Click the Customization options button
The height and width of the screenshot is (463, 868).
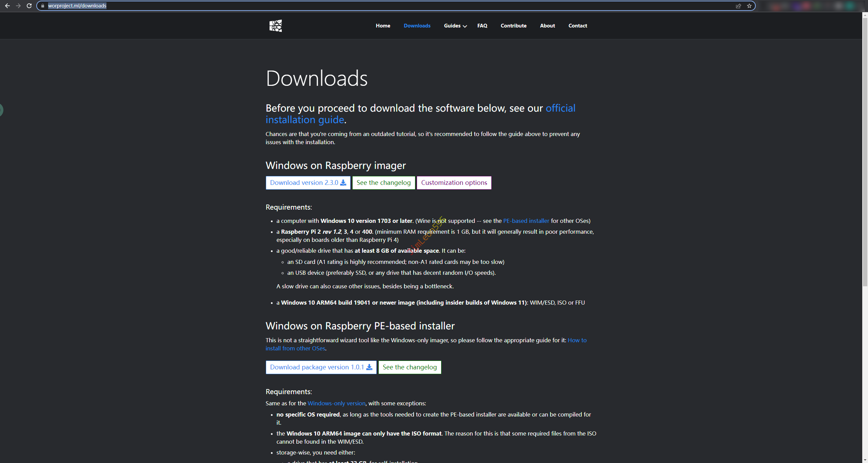pos(454,183)
